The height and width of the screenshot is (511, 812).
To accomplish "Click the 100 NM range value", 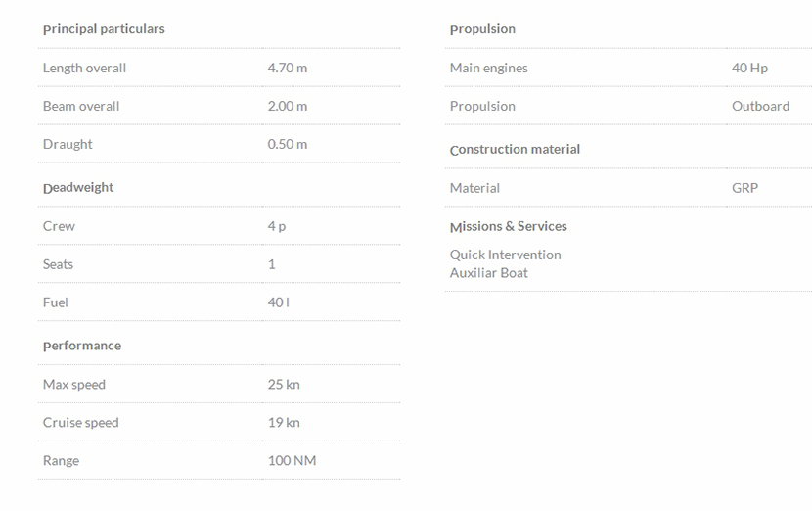I will pos(292,461).
